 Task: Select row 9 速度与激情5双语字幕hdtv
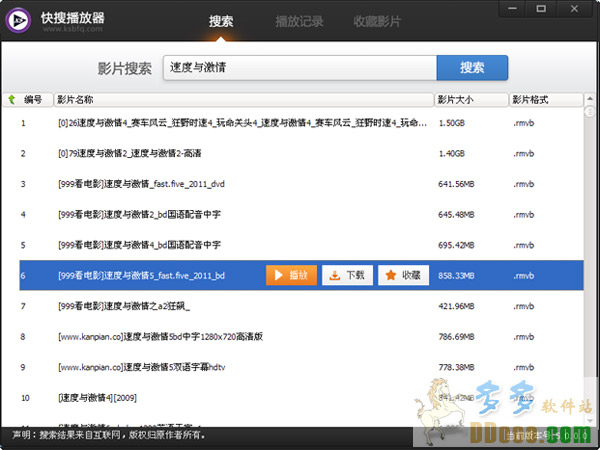pyautogui.click(x=302, y=367)
